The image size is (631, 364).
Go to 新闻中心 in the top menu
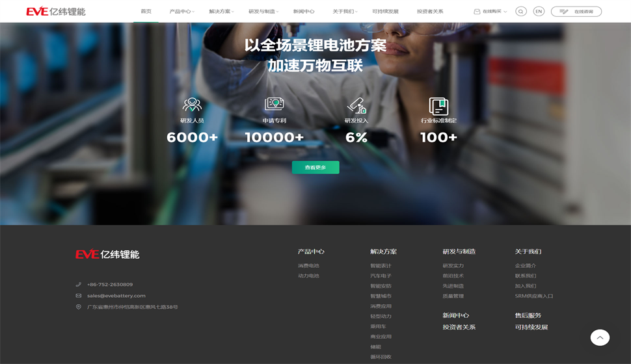click(304, 12)
